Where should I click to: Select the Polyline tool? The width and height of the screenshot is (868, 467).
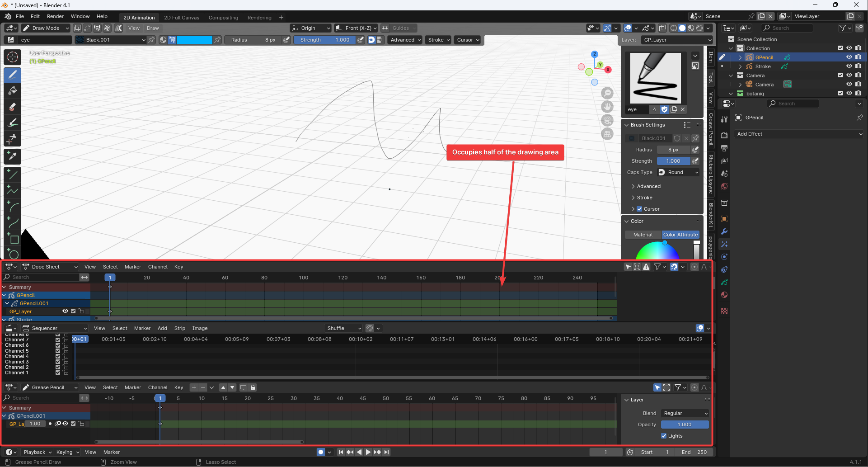[13, 190]
